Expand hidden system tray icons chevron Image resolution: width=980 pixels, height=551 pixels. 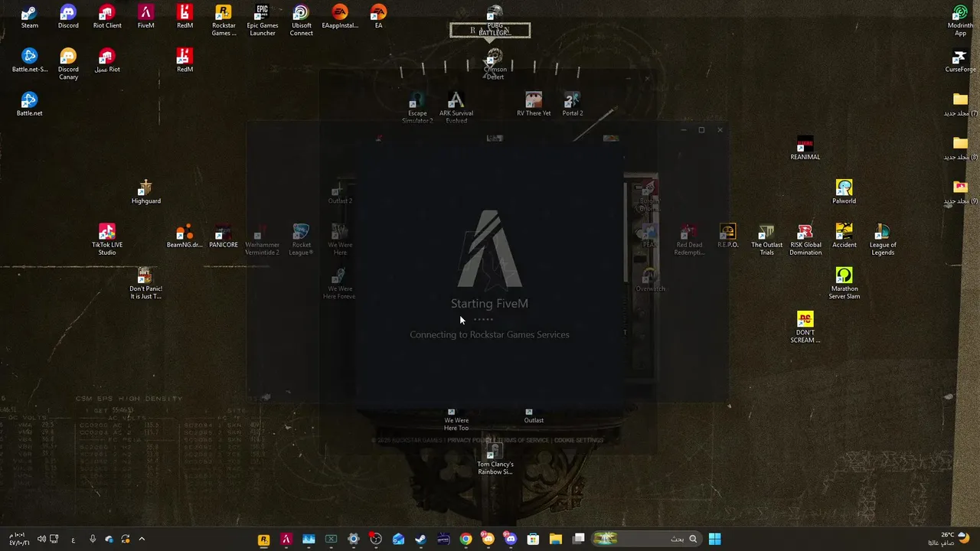pos(142,539)
